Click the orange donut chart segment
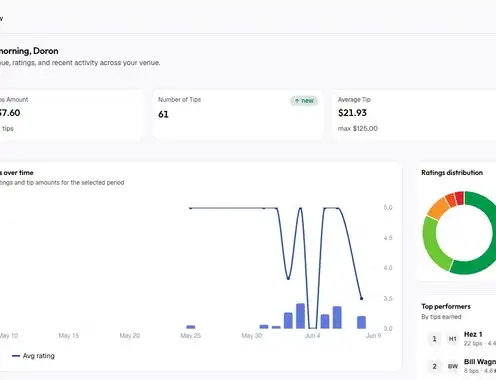Image resolution: width=496 pixels, height=380 pixels. click(438, 207)
